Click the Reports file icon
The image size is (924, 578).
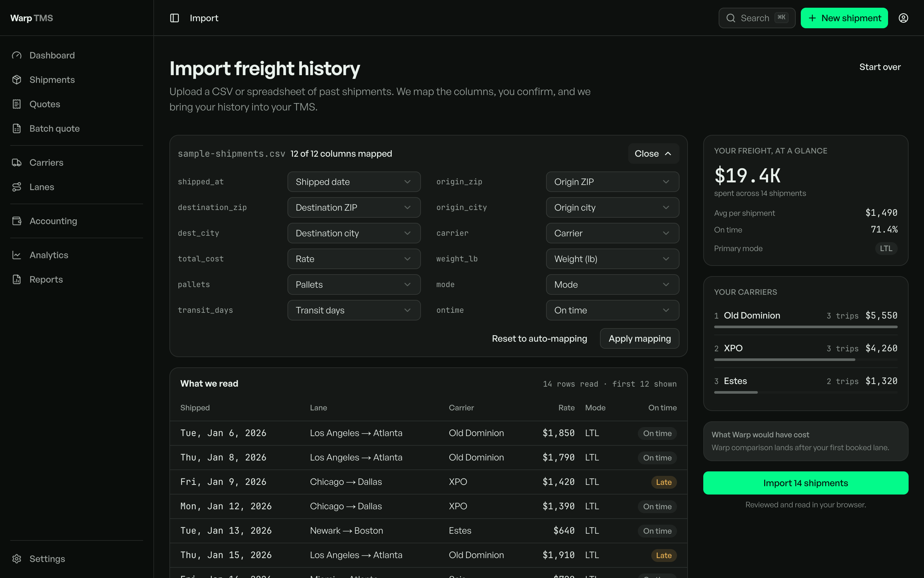[17, 279]
